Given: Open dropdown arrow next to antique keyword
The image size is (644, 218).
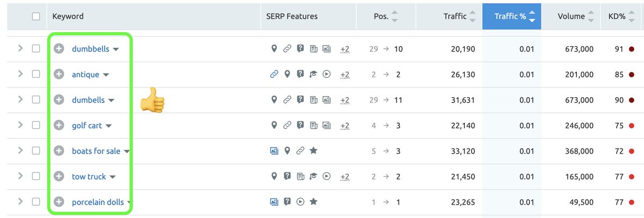Looking at the screenshot, I should click(x=106, y=75).
